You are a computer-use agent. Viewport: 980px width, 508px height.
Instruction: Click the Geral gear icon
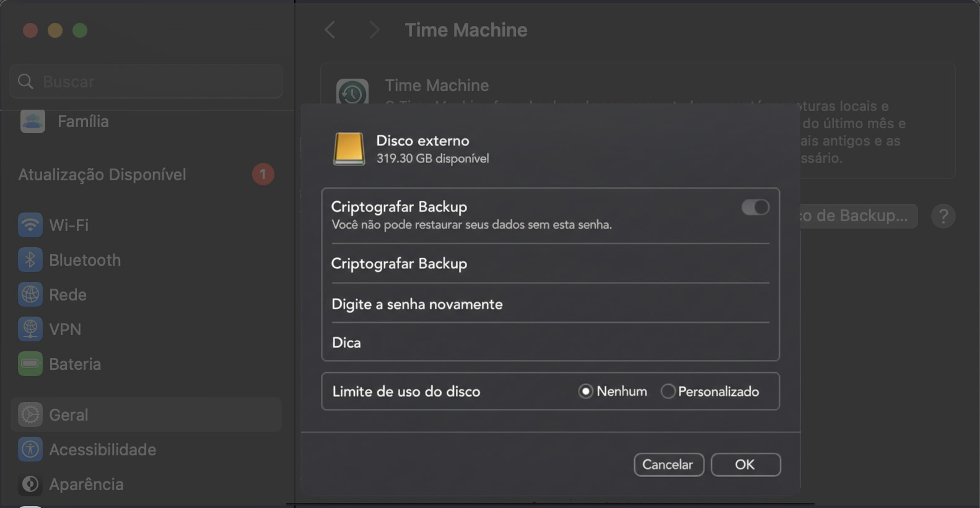(29, 414)
